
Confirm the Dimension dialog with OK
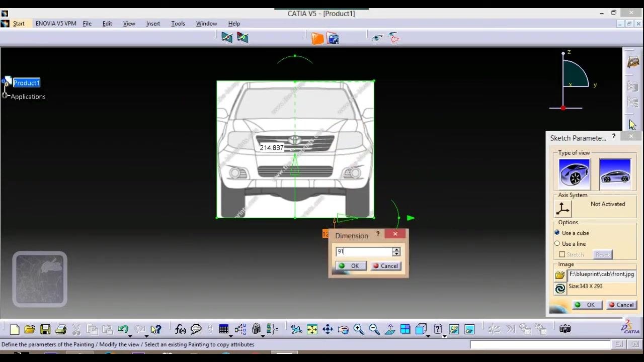[x=351, y=266]
